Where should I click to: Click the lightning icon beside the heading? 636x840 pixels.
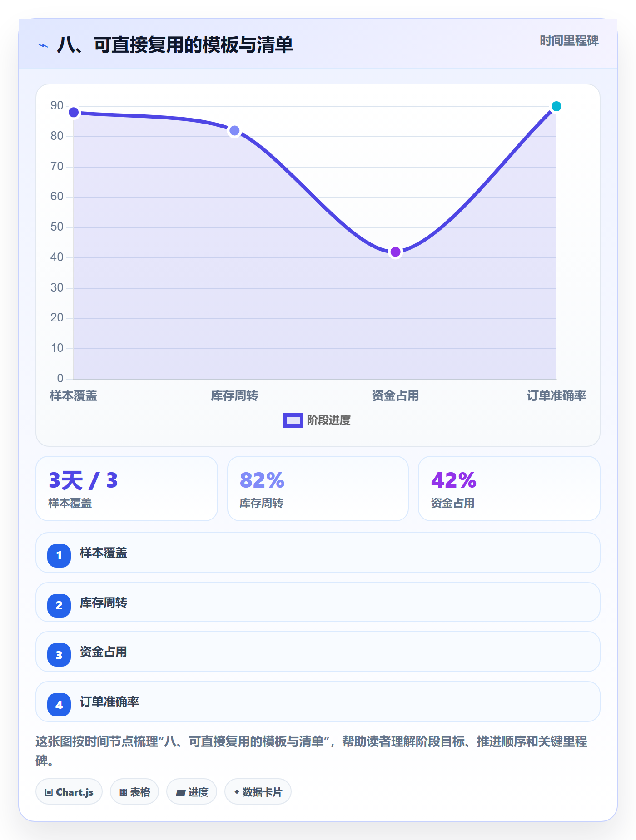pos(43,45)
